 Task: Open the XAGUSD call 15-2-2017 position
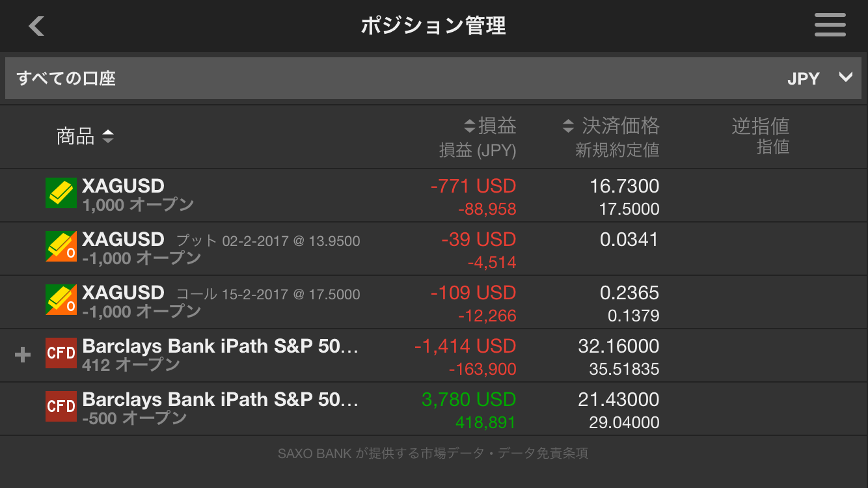coord(434,302)
